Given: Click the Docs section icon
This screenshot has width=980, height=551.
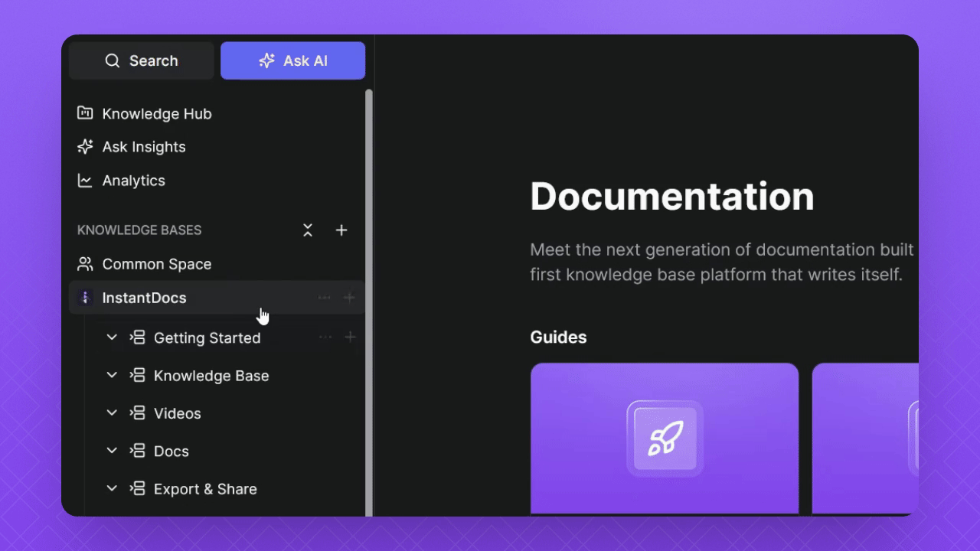Looking at the screenshot, I should click(x=138, y=451).
